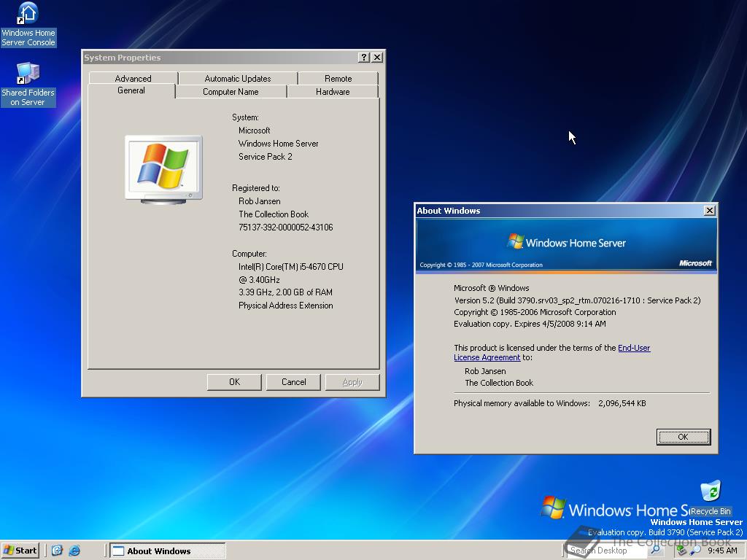Viewport: 747px width, 560px height.
Task: Open the Windows Home Server Console desktop icon
Action: [28, 25]
